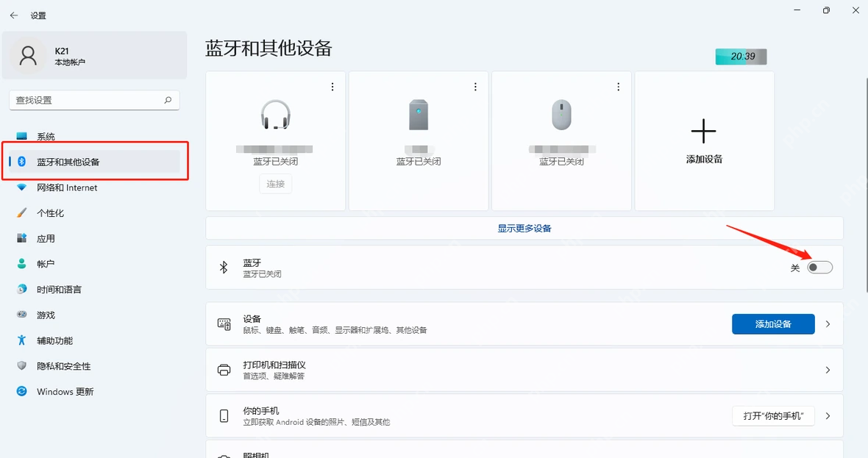Click the Windows 更新 sync icon
This screenshot has height=458, width=868.
click(x=21, y=391)
